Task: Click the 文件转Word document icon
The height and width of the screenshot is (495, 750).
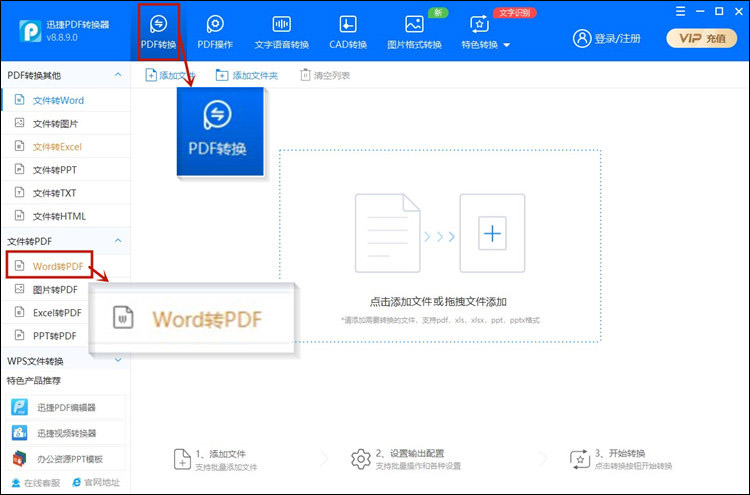Action: (x=20, y=100)
